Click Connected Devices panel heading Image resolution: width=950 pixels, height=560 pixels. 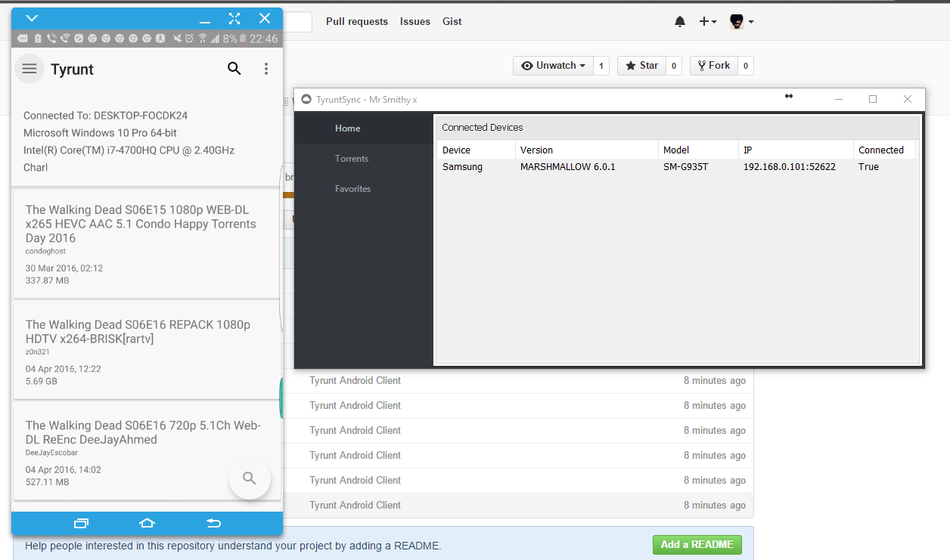pos(483,128)
